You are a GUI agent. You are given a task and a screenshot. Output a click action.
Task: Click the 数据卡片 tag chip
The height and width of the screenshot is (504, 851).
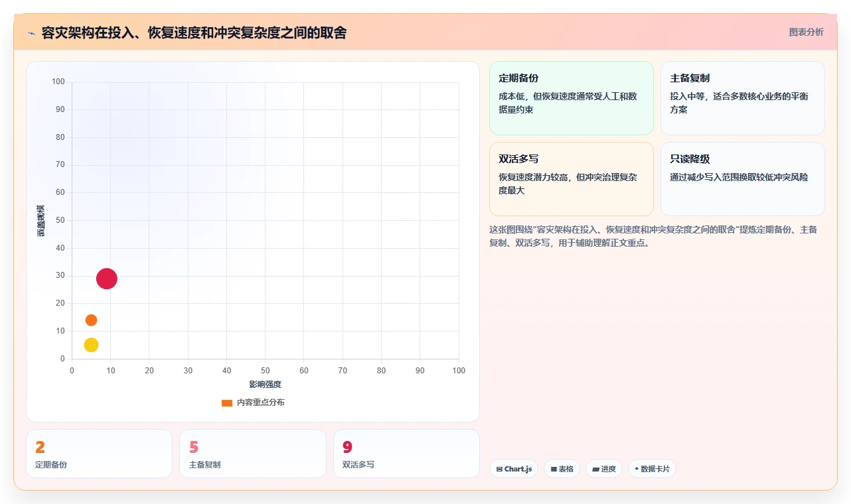coord(652,469)
